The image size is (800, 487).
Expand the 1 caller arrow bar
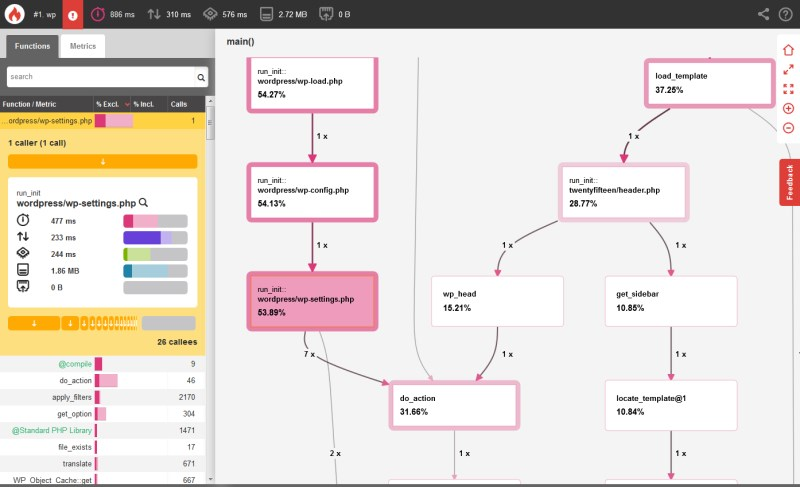pos(102,161)
